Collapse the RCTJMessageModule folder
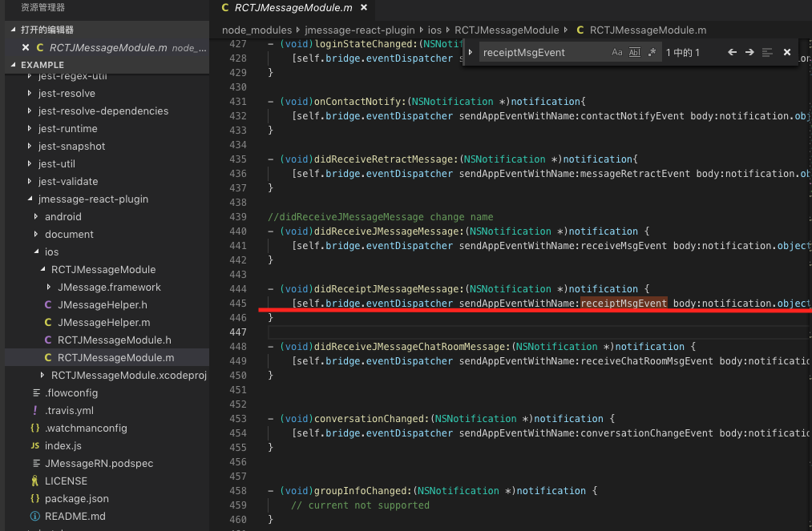This screenshot has width=812, height=531. 42,269
